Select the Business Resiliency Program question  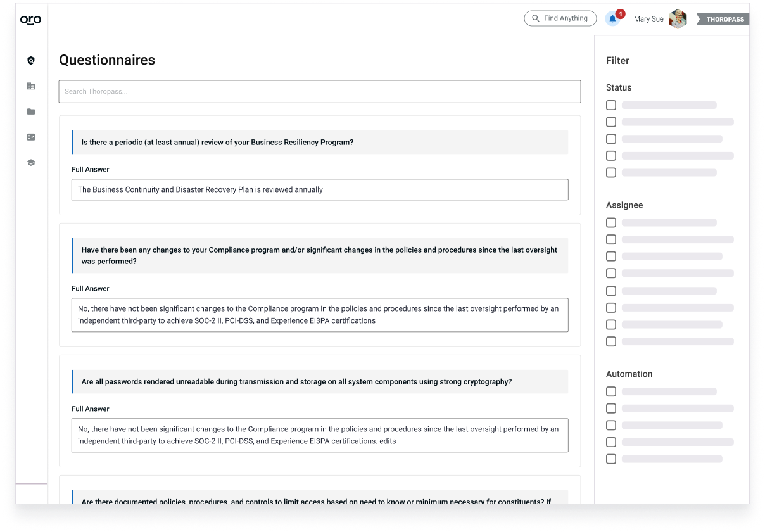point(320,142)
